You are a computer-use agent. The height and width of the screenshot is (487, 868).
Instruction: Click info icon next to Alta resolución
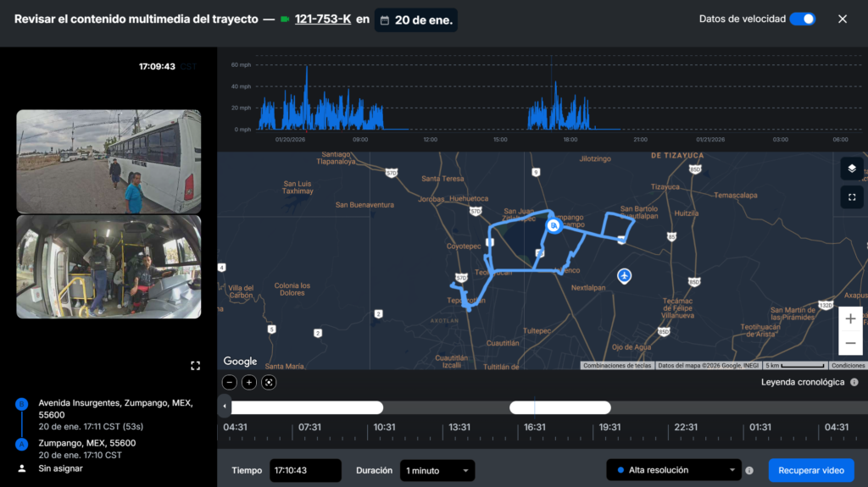[749, 471]
